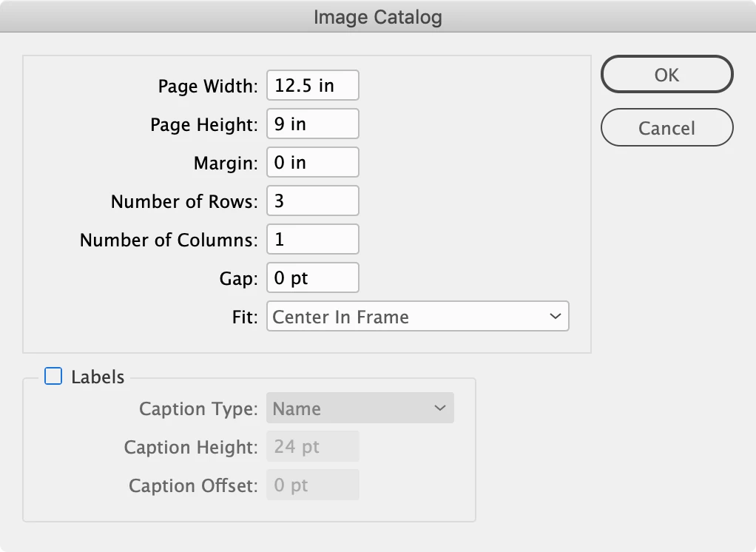Click the Page Height input field
The height and width of the screenshot is (552, 756).
coord(312,124)
